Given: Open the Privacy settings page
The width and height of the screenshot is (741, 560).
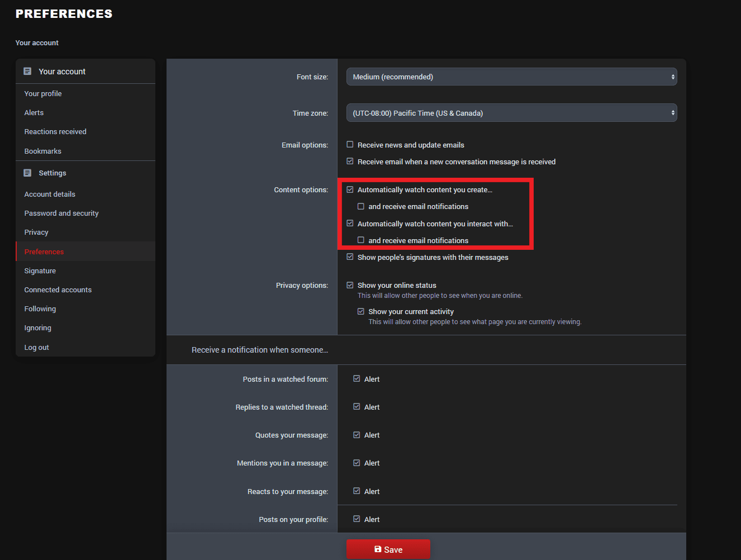Looking at the screenshot, I should (x=36, y=232).
